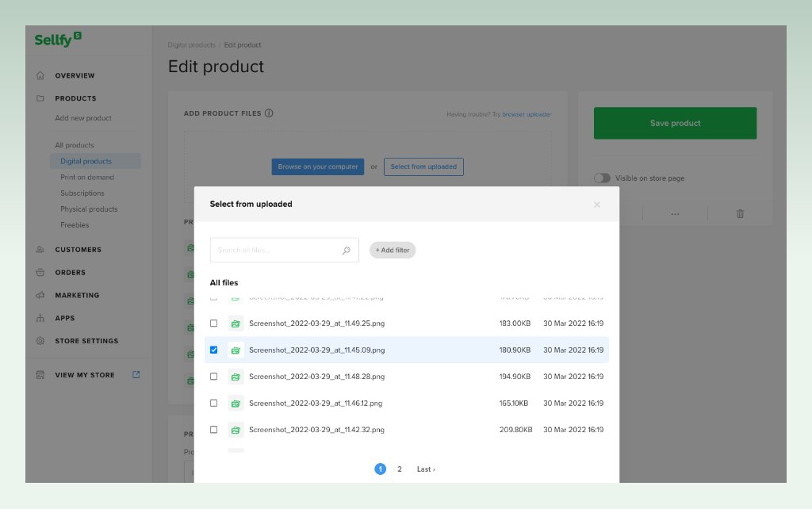The image size is (812, 509).
Task: Select Digital products submenu item
Action: 95,161
